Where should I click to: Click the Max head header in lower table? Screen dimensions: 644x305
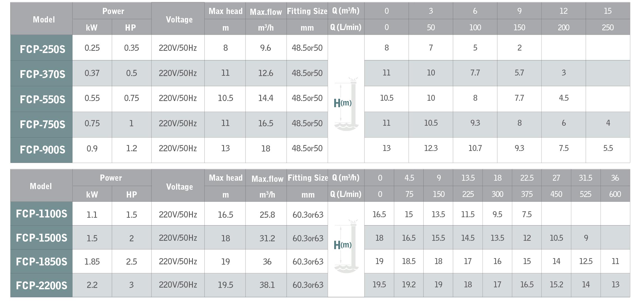(225, 177)
